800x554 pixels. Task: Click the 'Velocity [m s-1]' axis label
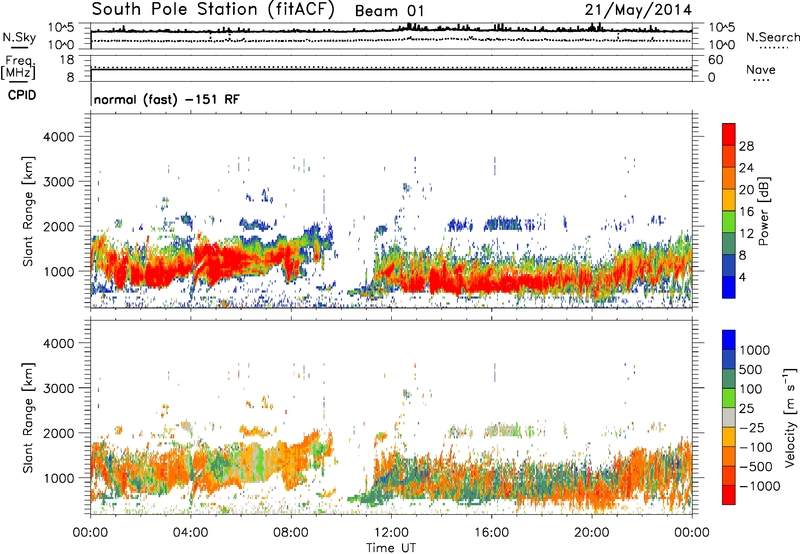(x=790, y=417)
